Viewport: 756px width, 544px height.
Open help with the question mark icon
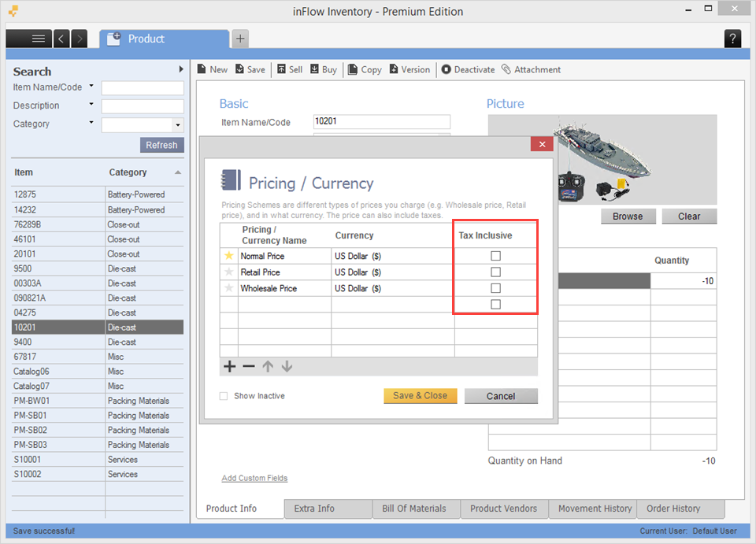point(732,39)
